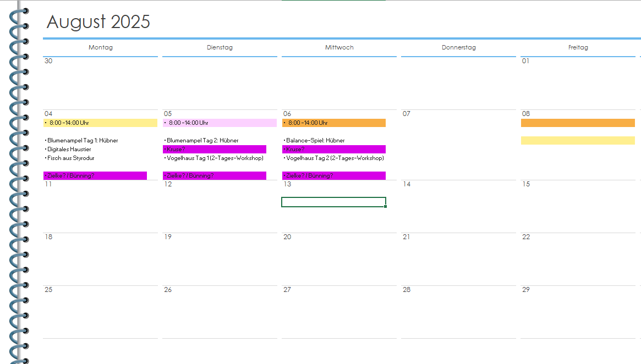641x364 pixels.
Task: Select Vogelhaus Tag 1 workshop entry
Action: click(x=215, y=158)
